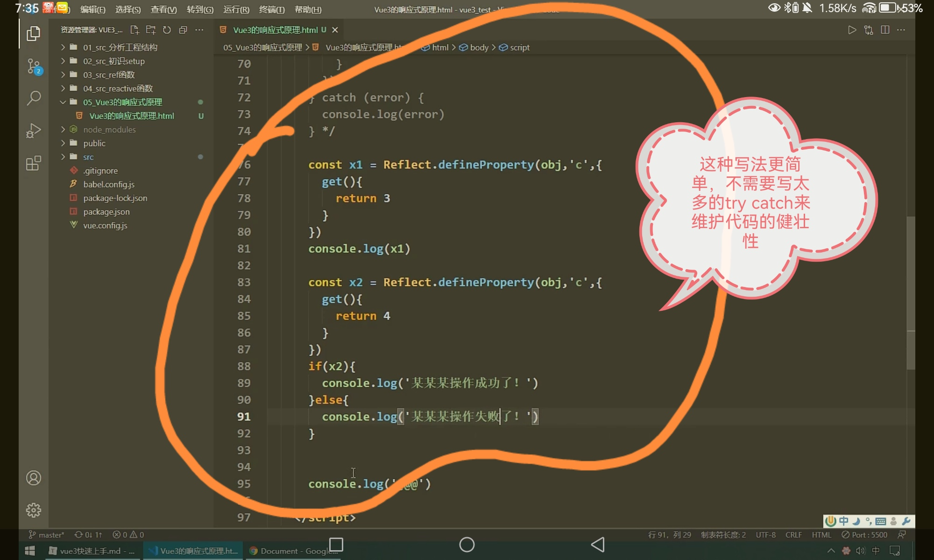Screen dimensions: 934x560
Task: Click the New File icon in explorer header
Action: [x=134, y=30]
